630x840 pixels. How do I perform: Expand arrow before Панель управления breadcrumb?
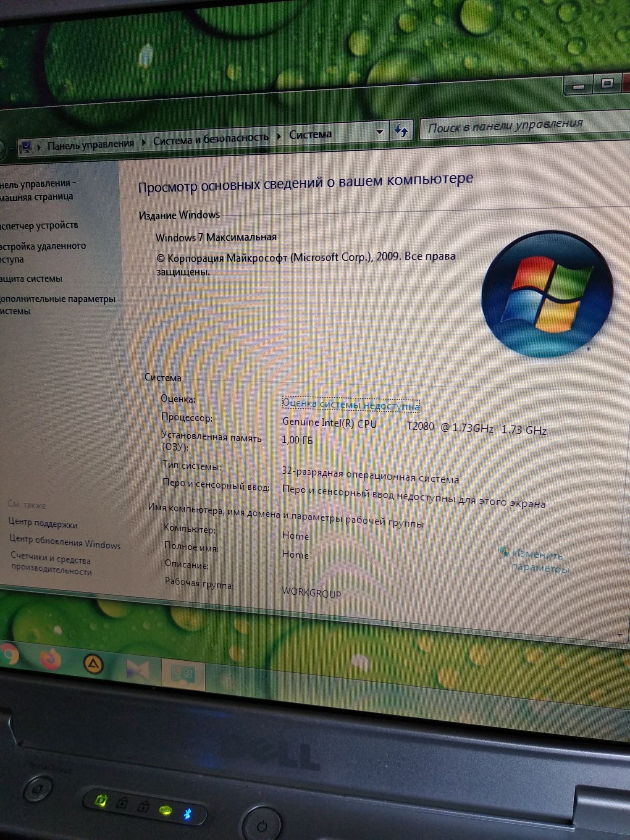(39, 147)
